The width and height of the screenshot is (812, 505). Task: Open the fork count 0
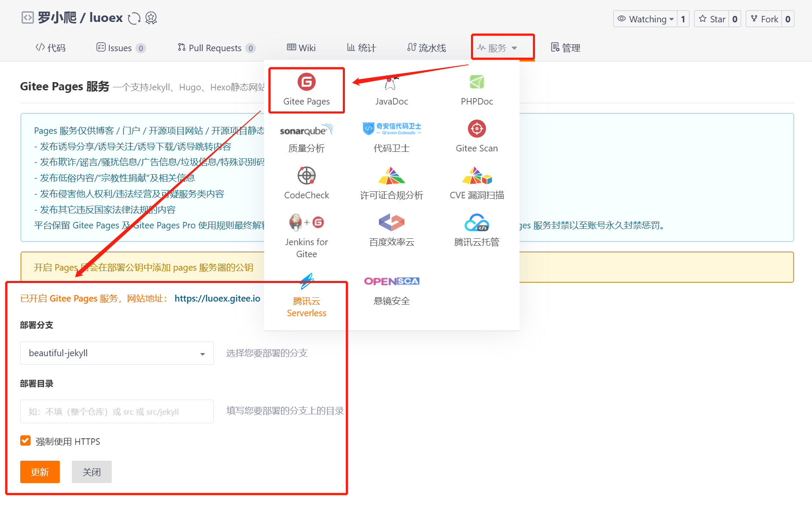tap(788, 19)
